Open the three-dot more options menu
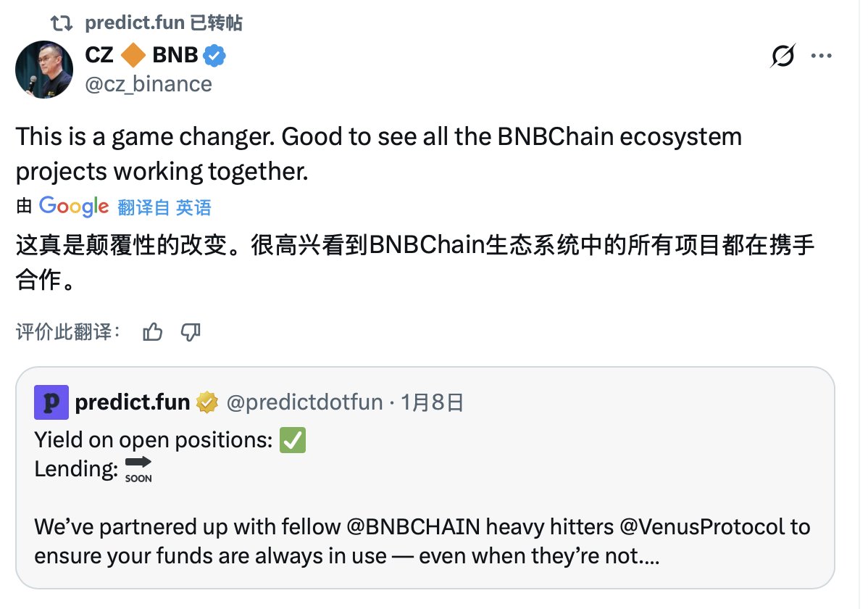The height and width of the screenshot is (609, 868). [x=821, y=56]
